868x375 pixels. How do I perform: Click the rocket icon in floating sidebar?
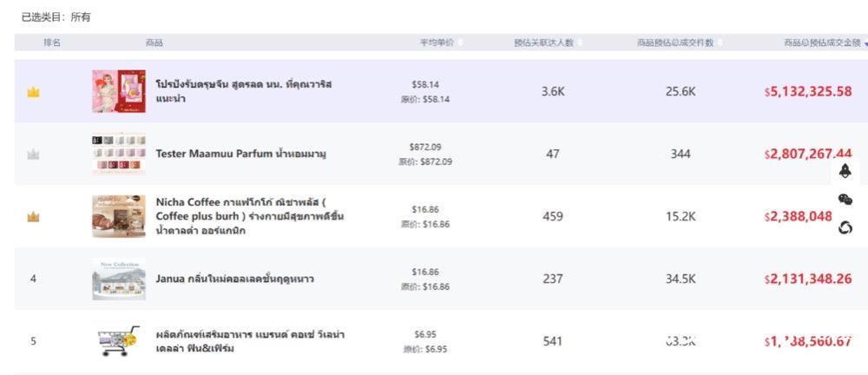pyautogui.click(x=845, y=171)
